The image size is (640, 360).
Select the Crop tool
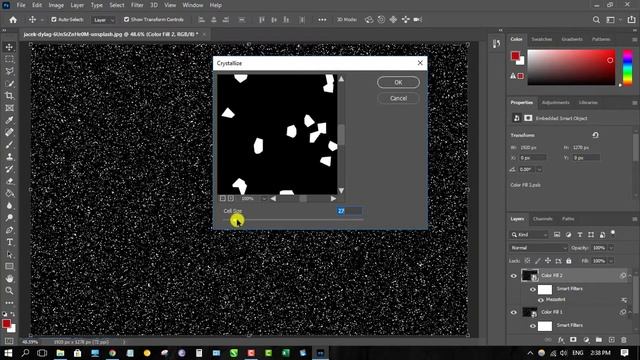(x=9, y=96)
